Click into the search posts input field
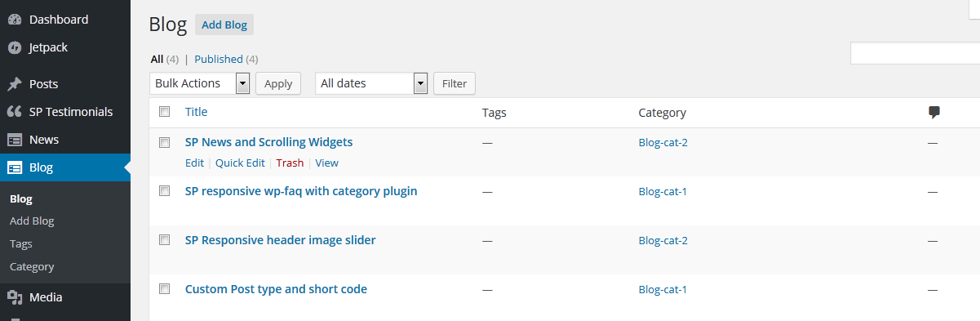Screen dimensions: 980x321 [x=915, y=53]
